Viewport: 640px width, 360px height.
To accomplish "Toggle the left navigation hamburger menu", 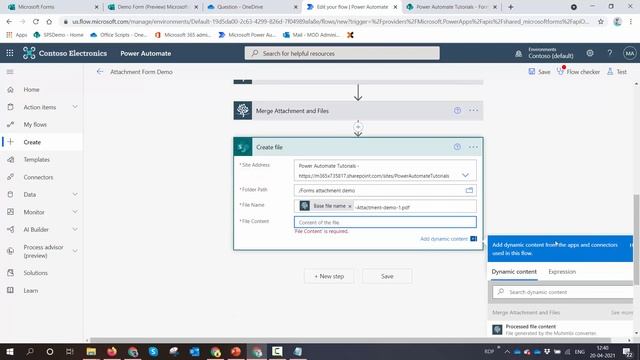I will 10,72.
